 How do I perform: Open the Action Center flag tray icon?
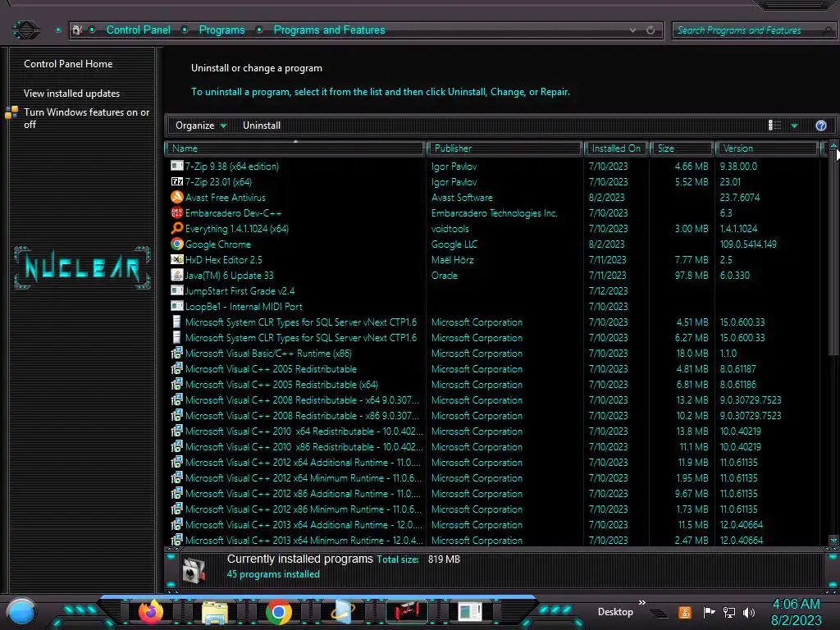coord(709,612)
